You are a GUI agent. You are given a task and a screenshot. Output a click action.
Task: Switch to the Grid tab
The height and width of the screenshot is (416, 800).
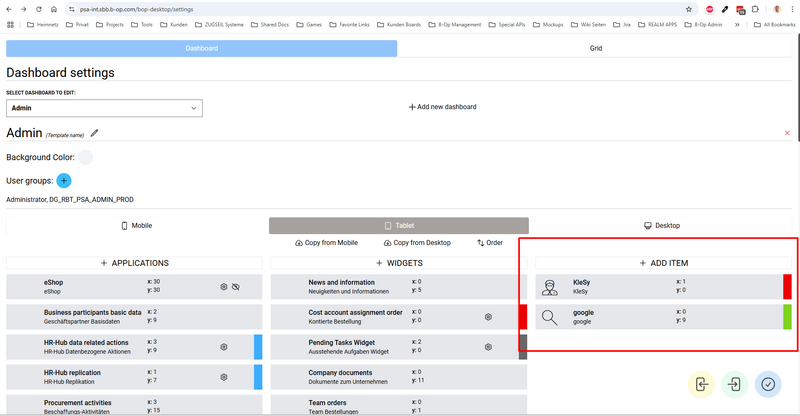[x=595, y=48]
